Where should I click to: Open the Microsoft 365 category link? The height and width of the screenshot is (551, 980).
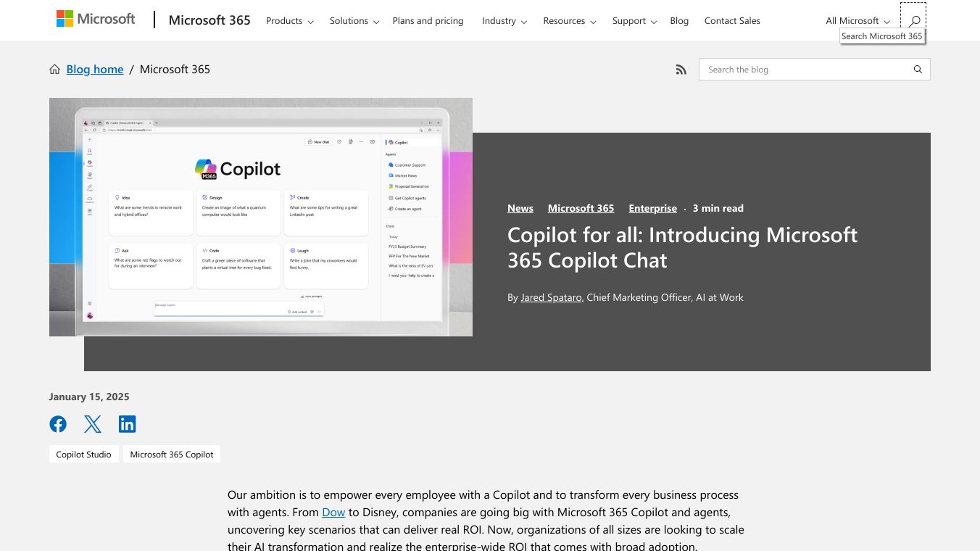pyautogui.click(x=581, y=208)
